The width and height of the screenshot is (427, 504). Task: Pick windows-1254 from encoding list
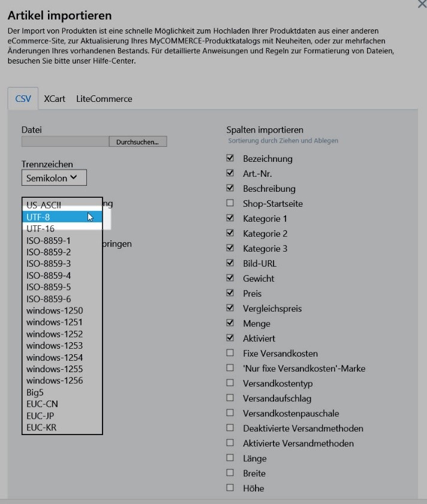[x=62, y=357]
